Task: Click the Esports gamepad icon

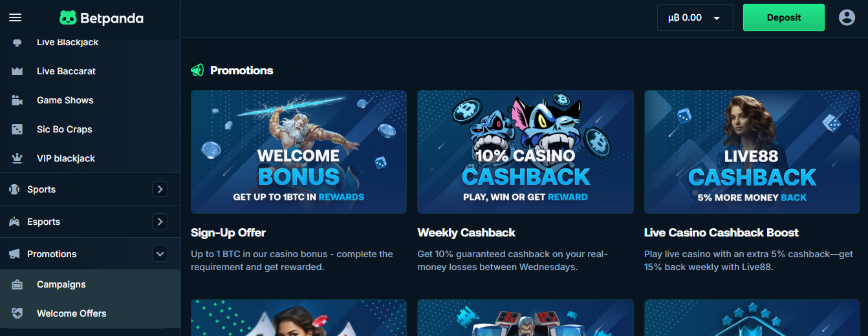Action: tap(14, 222)
